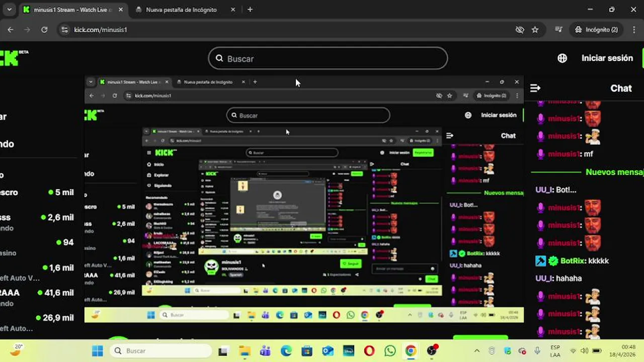Click the battery tray icon
Viewport: 644px width, 362px height.
pos(597,351)
